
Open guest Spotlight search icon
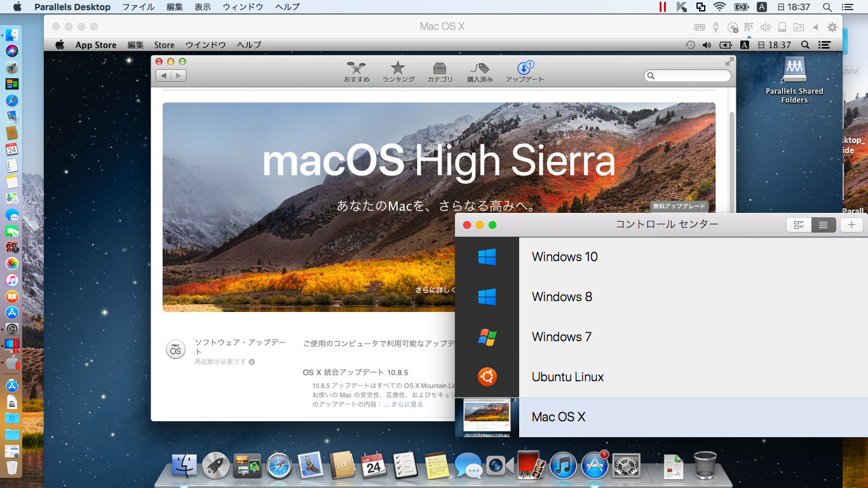click(x=805, y=45)
